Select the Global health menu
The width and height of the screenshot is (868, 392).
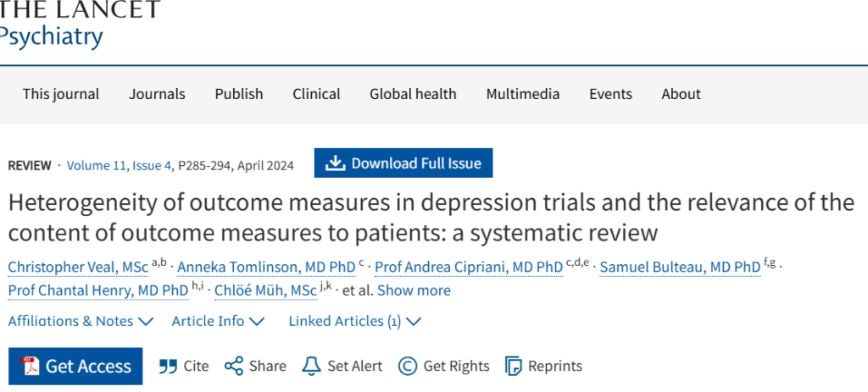[x=413, y=94]
